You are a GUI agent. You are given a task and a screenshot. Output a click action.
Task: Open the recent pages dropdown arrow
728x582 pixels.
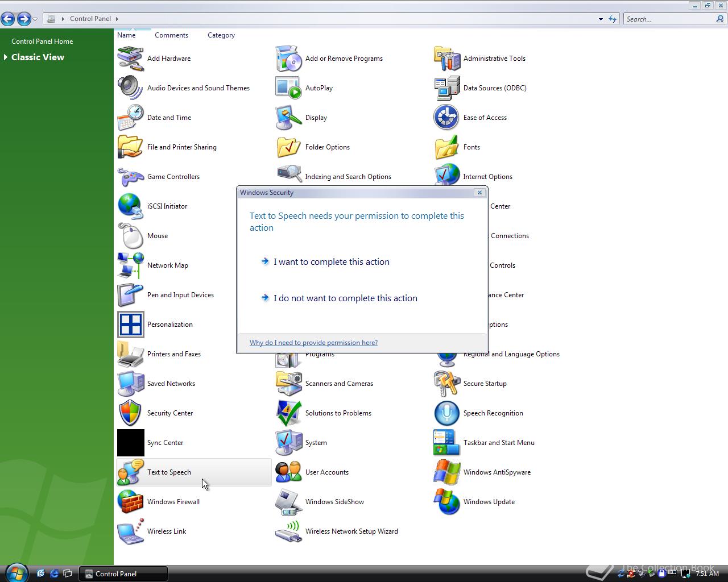35,19
